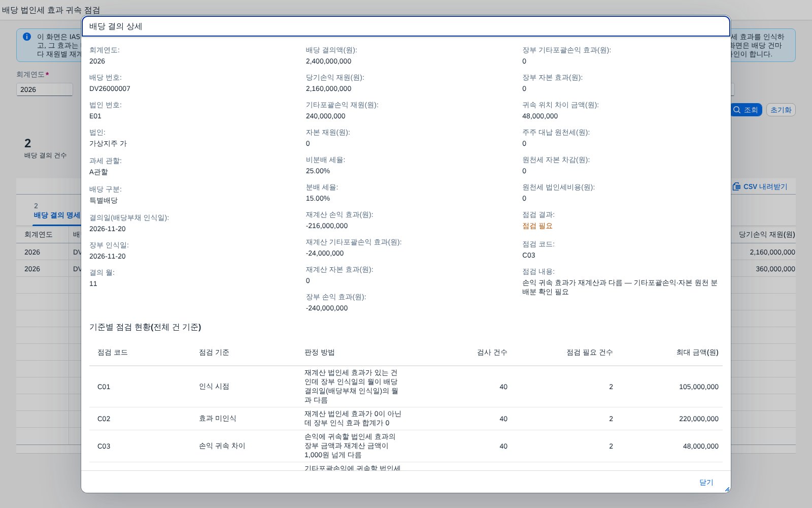Open the 배당 결의 명세 tab
The width and height of the screenshot is (812, 508).
57,215
